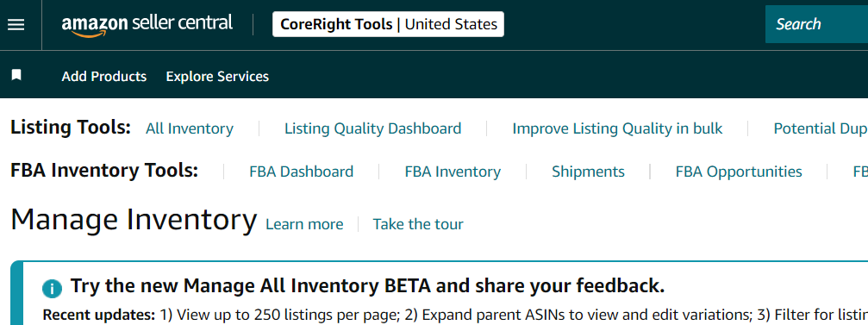
Task: Click the info icon in the BETA banner
Action: point(52,289)
